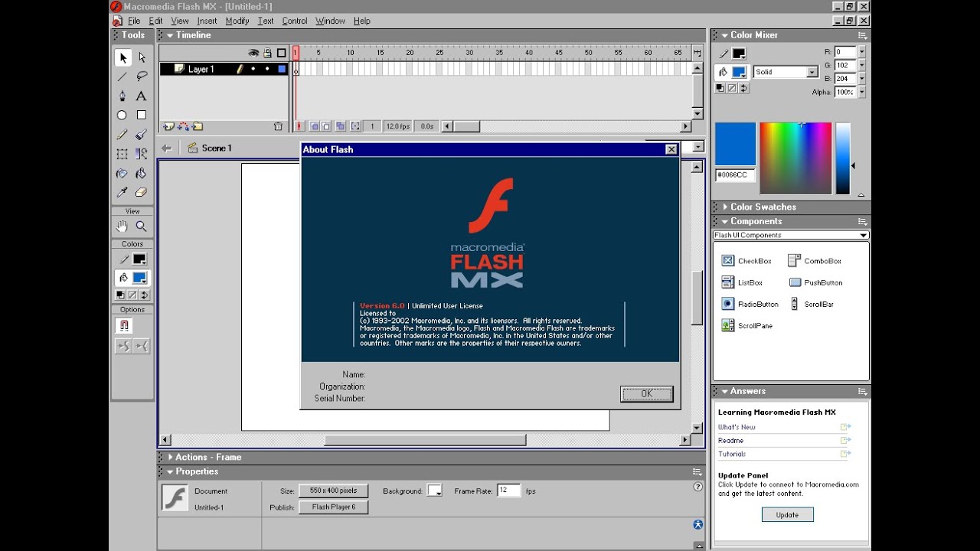Select the Eraser tool
This screenshot has width=980, height=551.
coord(142,193)
